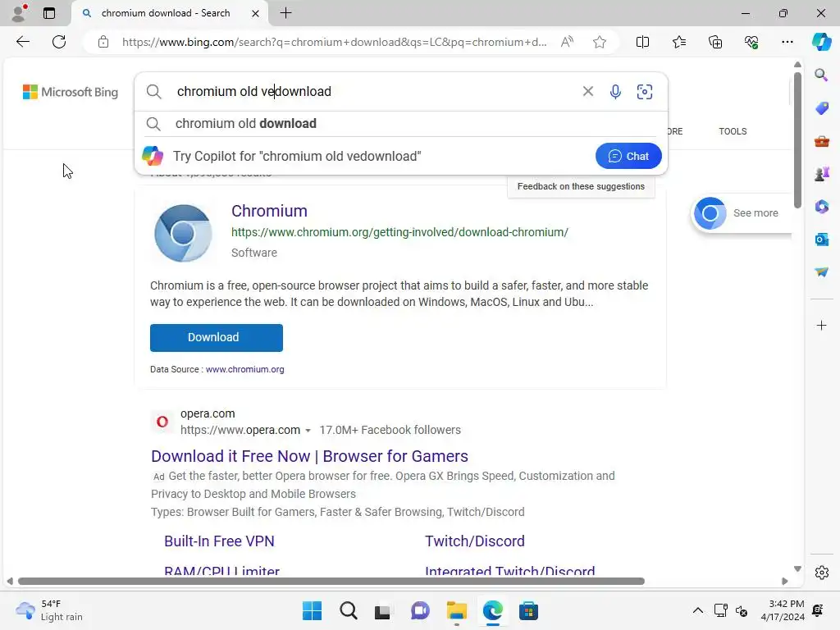This screenshot has height=630, width=840.
Task: Start voice search with microphone
Action: 615,92
